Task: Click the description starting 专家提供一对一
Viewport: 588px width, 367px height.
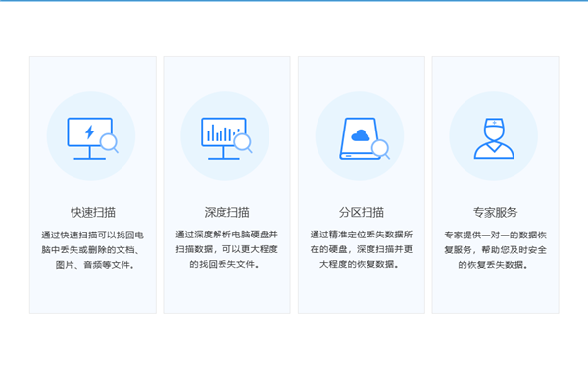Action: (495, 250)
